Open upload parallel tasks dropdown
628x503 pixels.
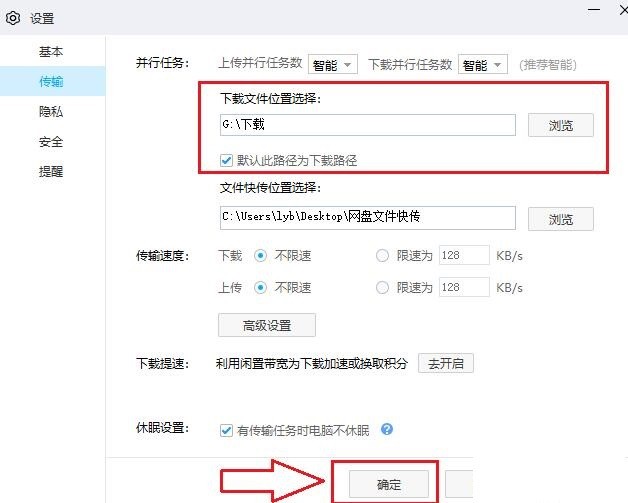(332, 64)
